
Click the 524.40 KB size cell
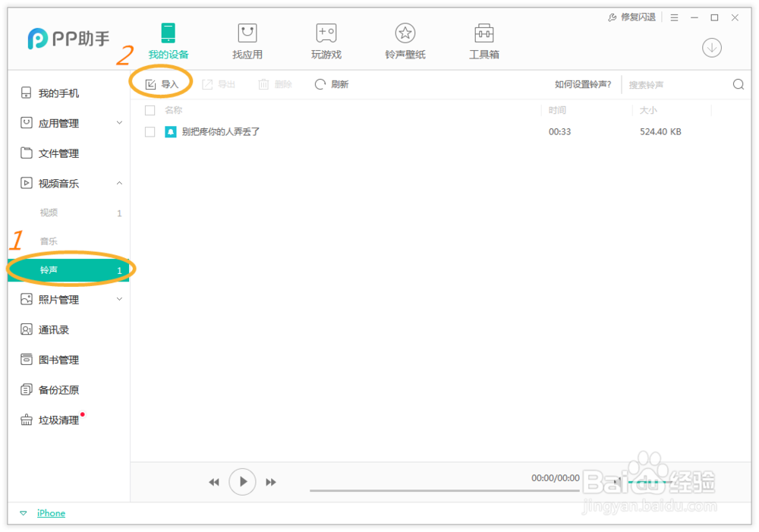660,131
